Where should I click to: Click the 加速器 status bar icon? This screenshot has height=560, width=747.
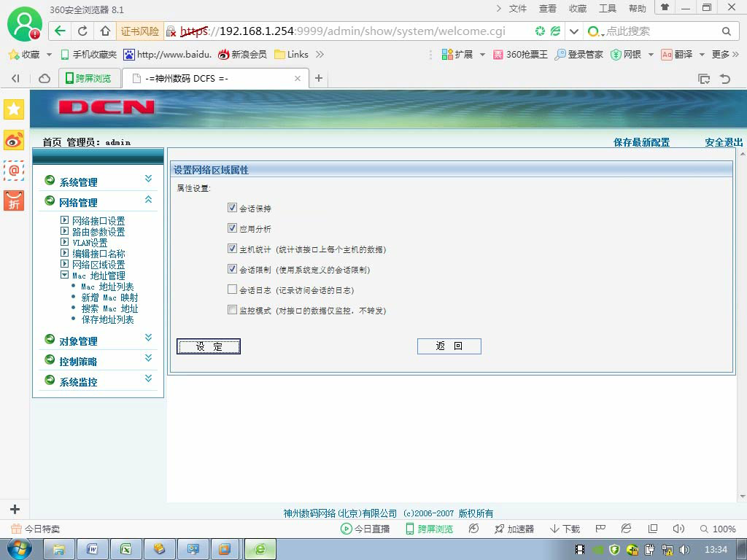point(514,529)
